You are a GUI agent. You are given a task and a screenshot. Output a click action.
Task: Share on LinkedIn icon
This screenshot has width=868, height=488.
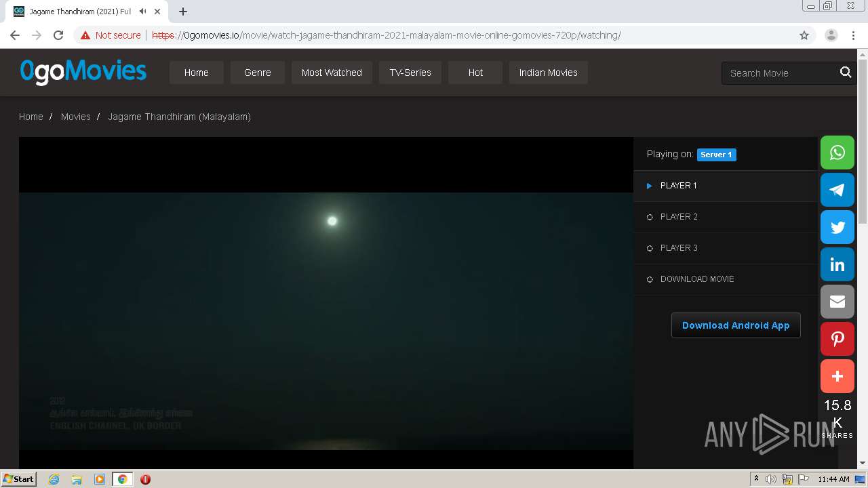[x=837, y=264]
